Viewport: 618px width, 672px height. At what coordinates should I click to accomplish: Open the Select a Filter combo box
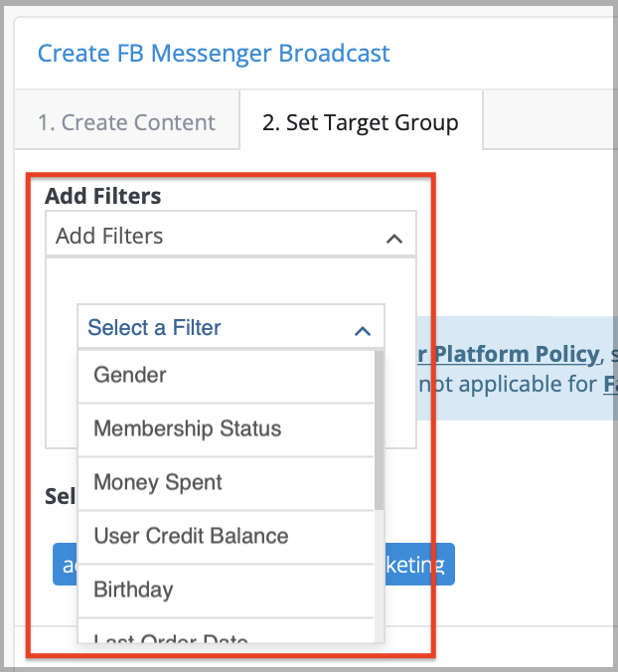coord(231,327)
